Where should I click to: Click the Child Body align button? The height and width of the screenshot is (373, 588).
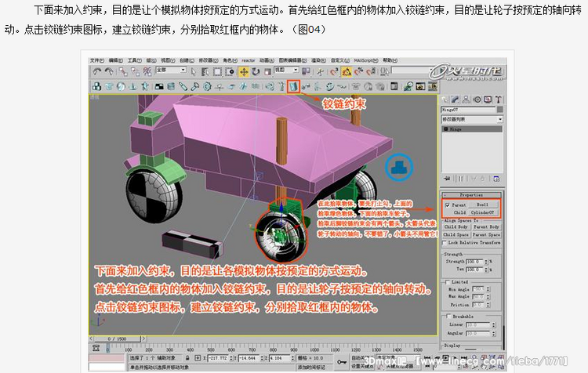456,226
